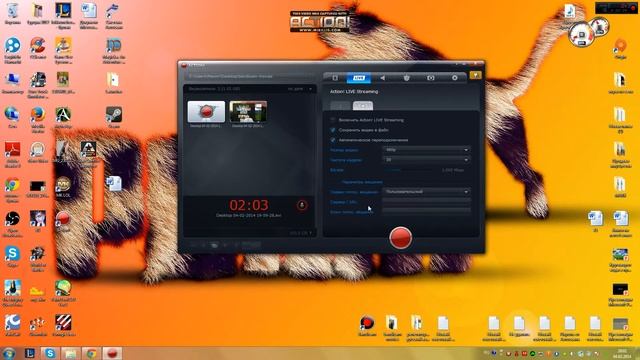Open the screenshots tab with camera icon
Viewport: 640px width, 360px height.
(431, 78)
